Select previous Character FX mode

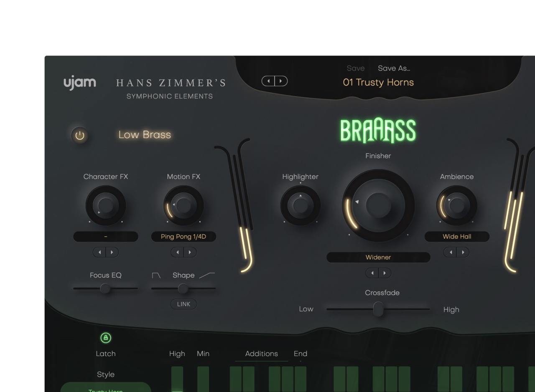(99, 252)
